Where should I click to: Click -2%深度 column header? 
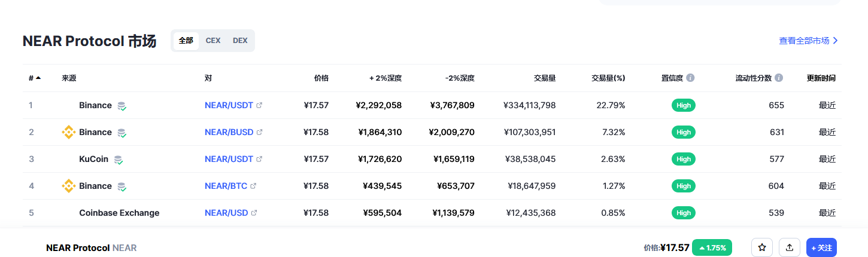(460, 78)
